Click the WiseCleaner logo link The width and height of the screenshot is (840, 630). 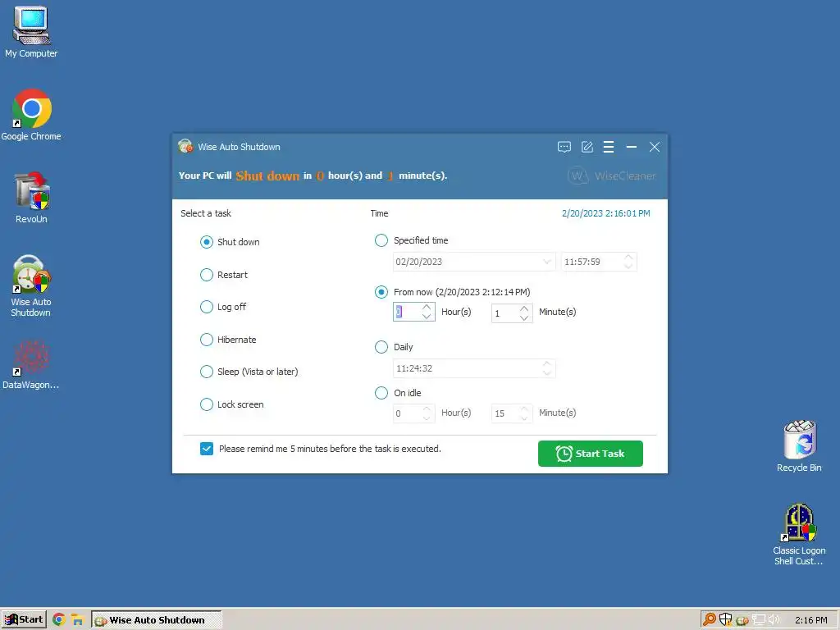(x=612, y=176)
